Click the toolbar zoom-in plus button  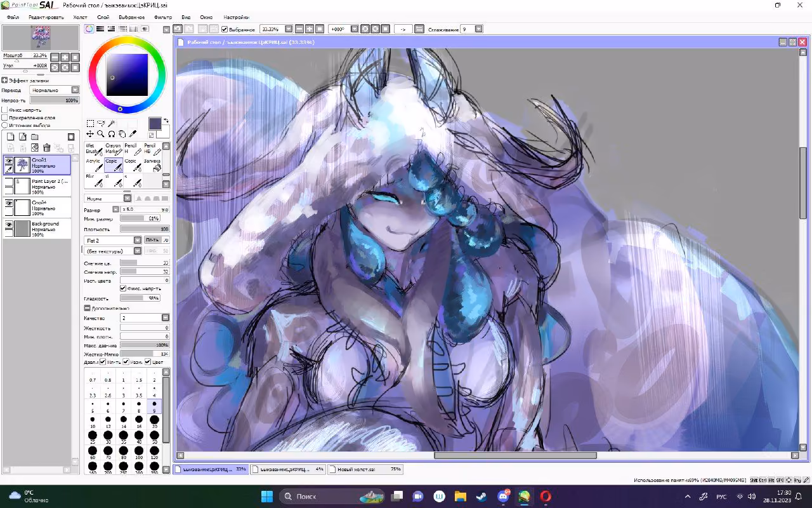click(x=310, y=29)
